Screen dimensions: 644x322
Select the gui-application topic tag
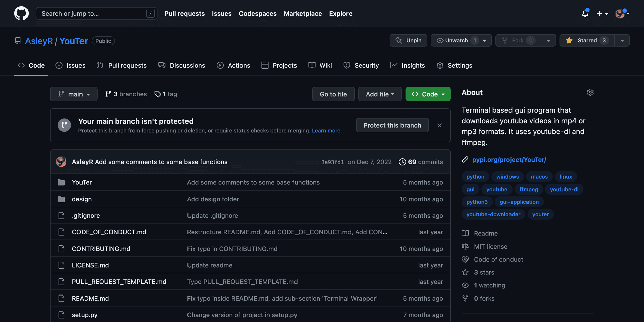(x=519, y=202)
